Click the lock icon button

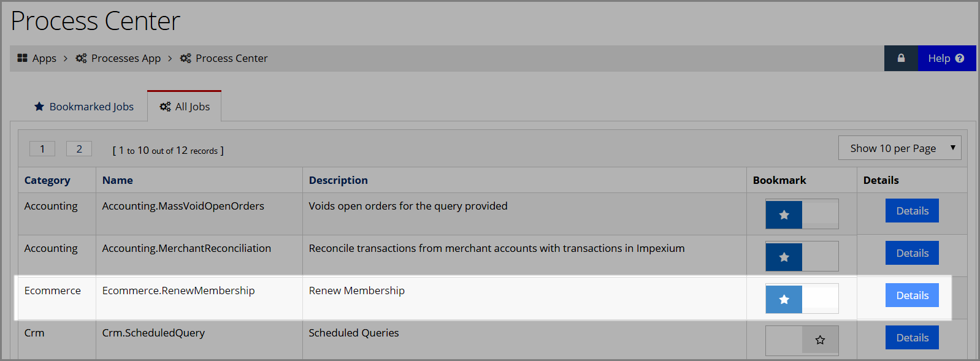point(901,58)
